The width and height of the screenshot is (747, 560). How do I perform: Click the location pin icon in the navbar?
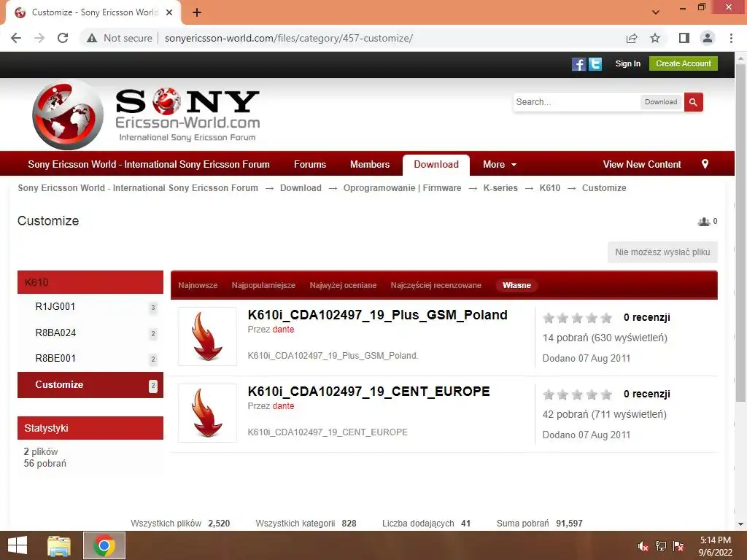[x=705, y=164]
